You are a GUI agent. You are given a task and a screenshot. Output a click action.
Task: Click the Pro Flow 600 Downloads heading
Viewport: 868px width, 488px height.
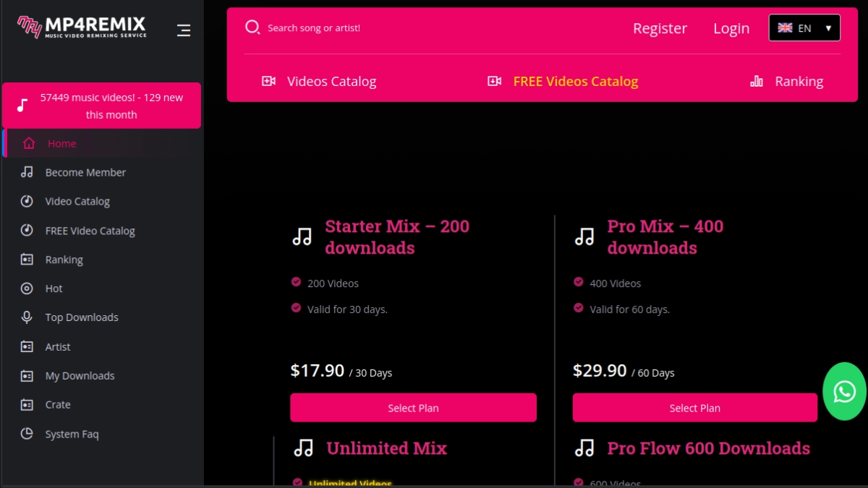[709, 448]
